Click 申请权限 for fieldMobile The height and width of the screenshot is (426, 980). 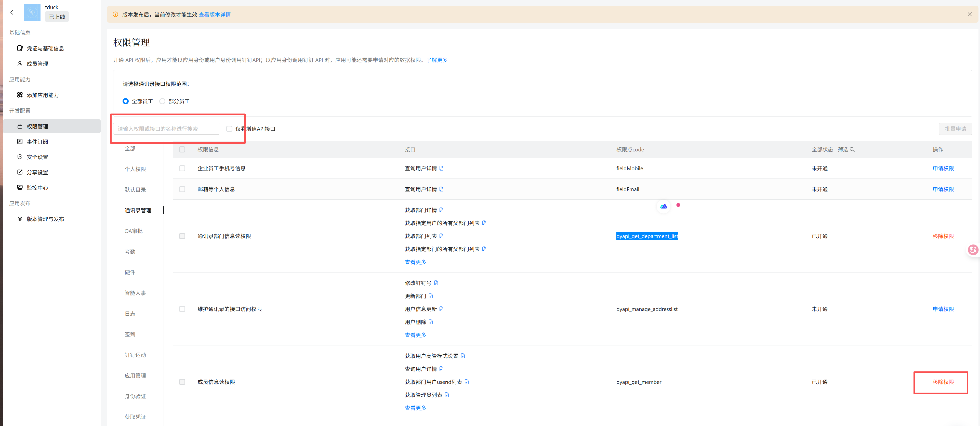coord(943,168)
